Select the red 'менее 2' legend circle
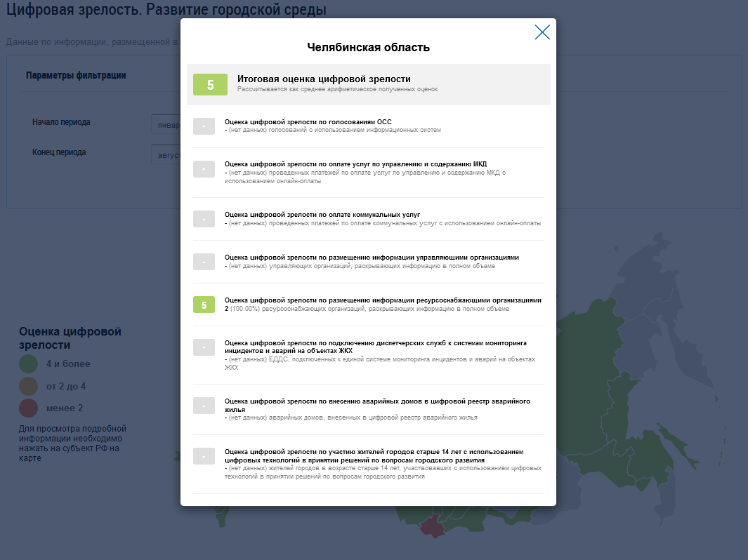The height and width of the screenshot is (560, 748). 29,408
